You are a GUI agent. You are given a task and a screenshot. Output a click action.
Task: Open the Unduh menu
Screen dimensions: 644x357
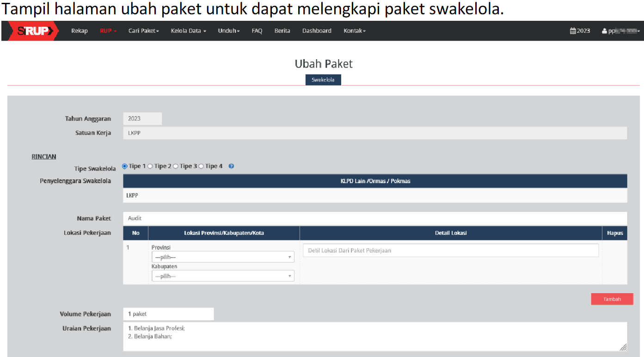pyautogui.click(x=229, y=31)
